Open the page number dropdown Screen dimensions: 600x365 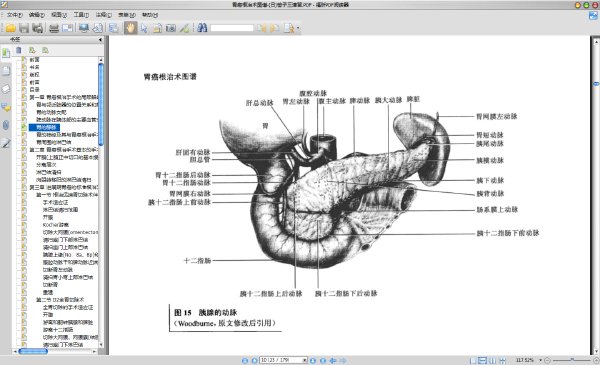click(x=305, y=360)
